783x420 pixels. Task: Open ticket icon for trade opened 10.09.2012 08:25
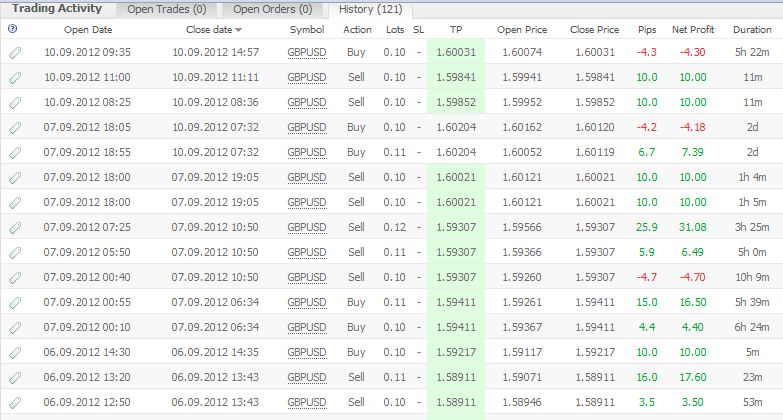(15, 102)
